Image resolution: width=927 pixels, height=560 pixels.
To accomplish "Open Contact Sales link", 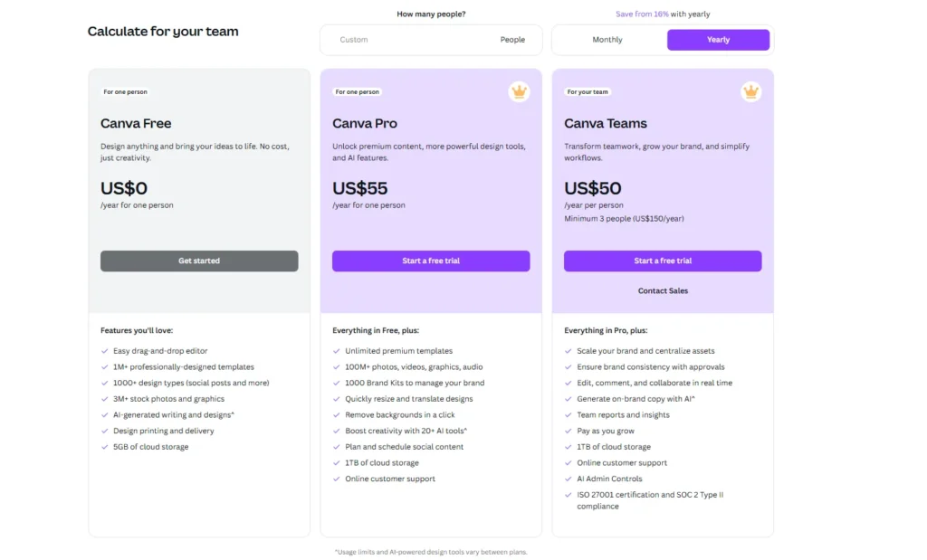I will 663,290.
